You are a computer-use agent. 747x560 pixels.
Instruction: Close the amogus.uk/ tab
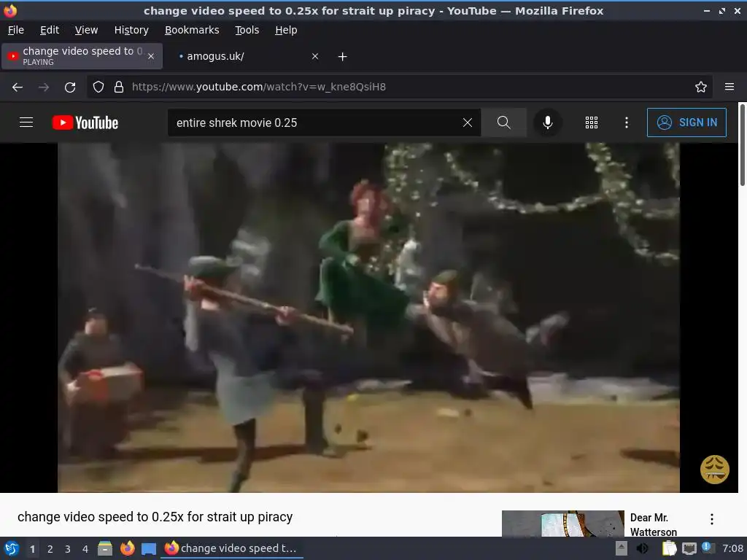click(x=315, y=56)
